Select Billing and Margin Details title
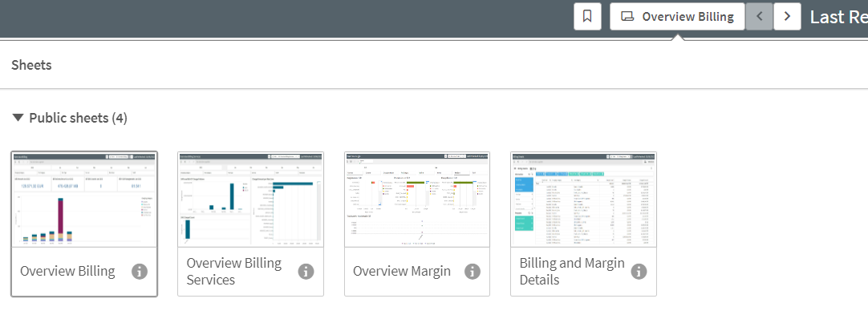The width and height of the screenshot is (868, 335). click(x=571, y=272)
